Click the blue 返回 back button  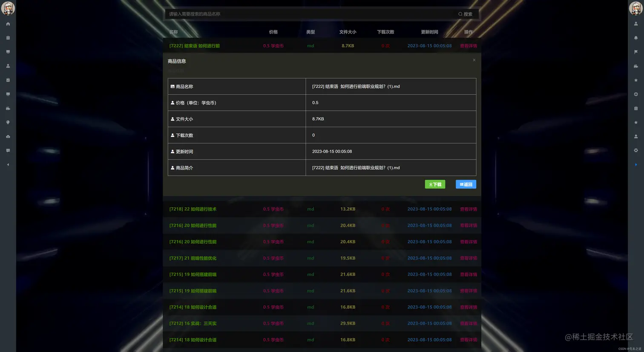click(x=466, y=184)
